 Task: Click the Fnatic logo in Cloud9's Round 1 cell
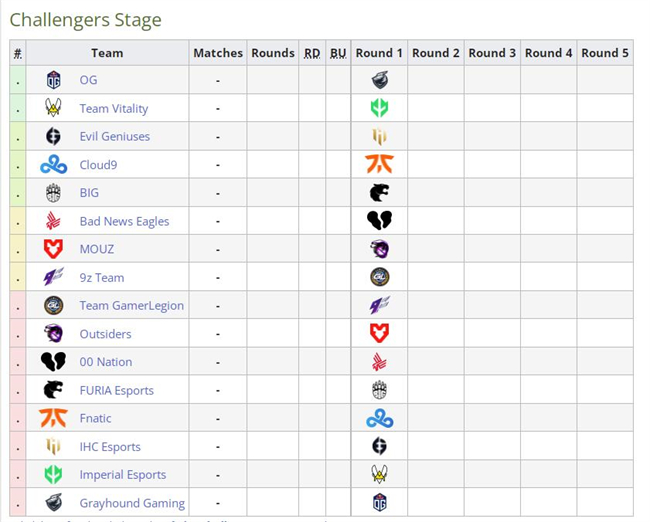click(380, 165)
